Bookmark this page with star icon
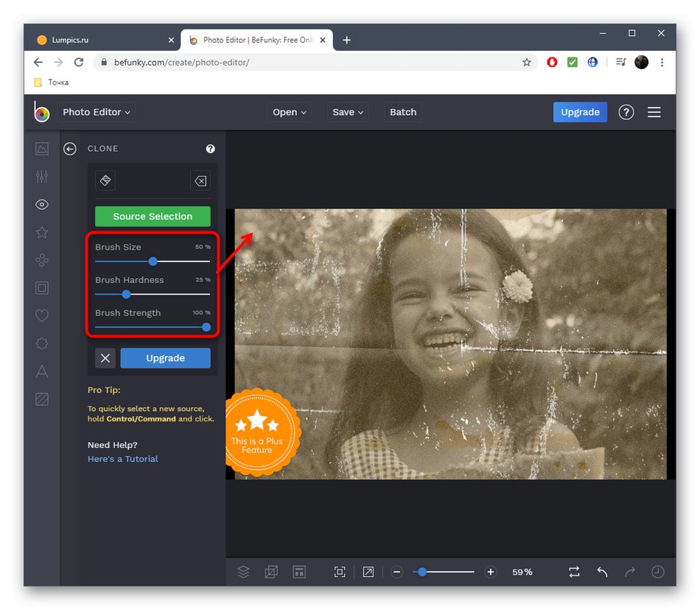The image size is (700, 610). pos(527,62)
